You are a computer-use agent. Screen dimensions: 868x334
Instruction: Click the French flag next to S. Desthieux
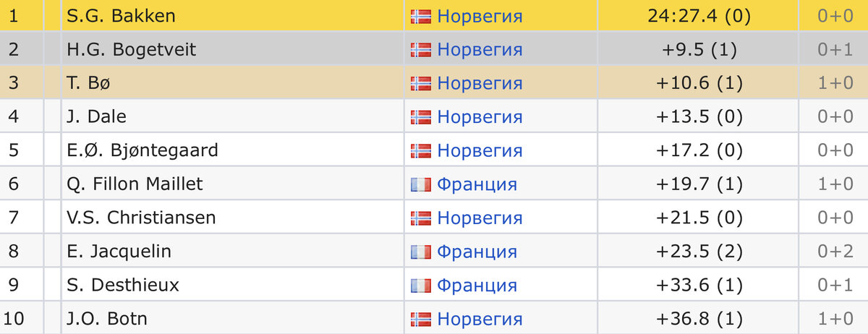click(420, 285)
